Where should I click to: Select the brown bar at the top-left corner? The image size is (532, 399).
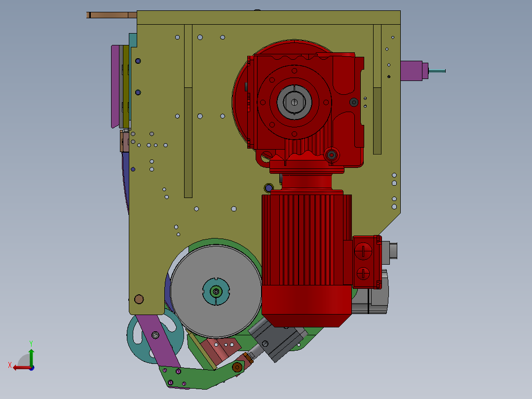click(112, 15)
